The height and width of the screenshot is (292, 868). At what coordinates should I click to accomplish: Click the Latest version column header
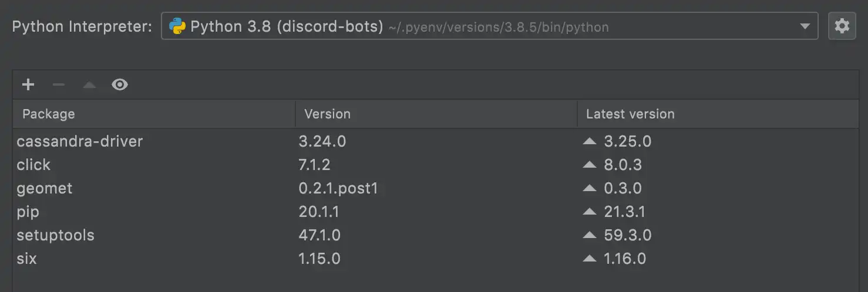click(718, 114)
